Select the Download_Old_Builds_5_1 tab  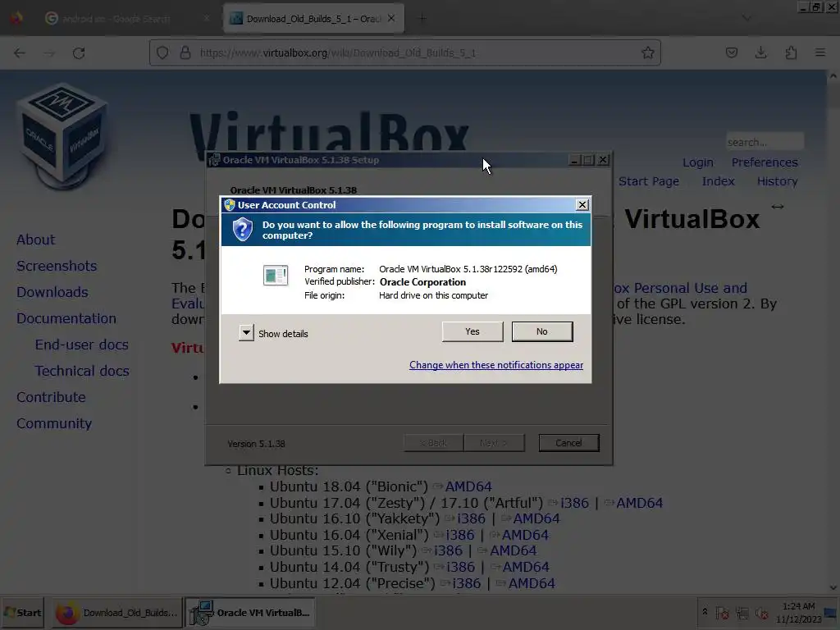coord(313,19)
